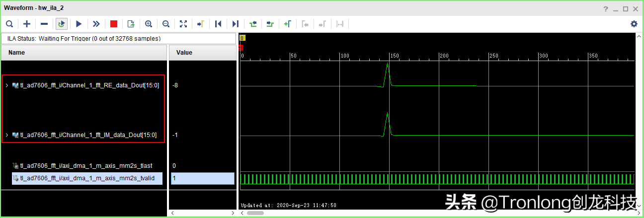Screen dimensions: 644x218
Task: Add a probe with the plus icon
Action: click(x=27, y=24)
